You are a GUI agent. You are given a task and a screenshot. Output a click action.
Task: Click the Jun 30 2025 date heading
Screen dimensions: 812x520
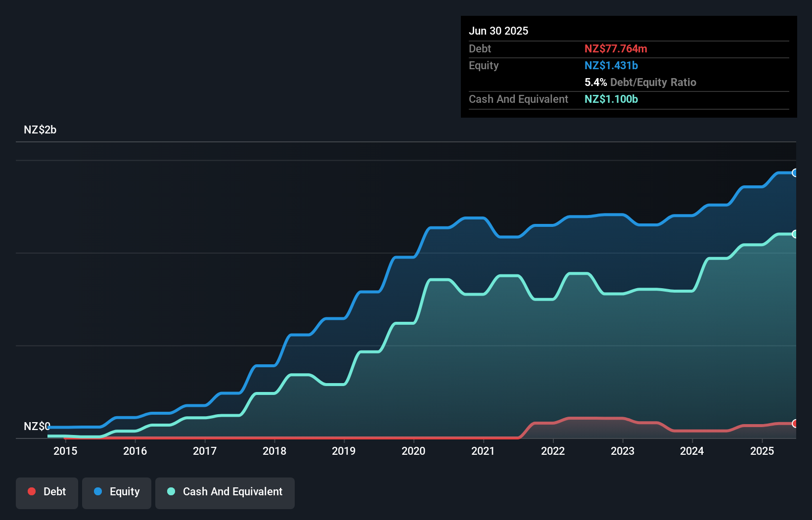498,30
